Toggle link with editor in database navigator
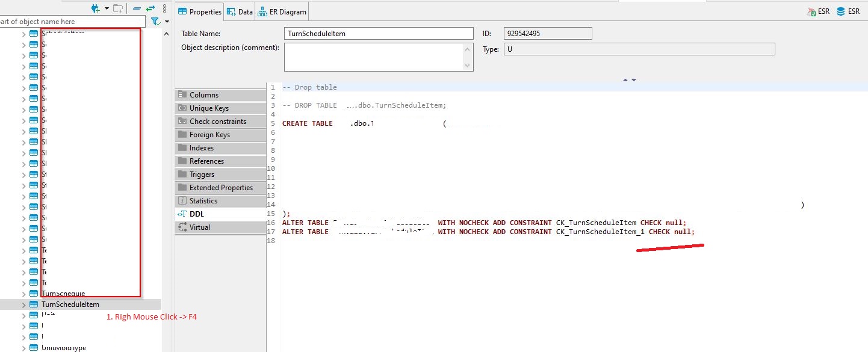Screen dimensions: 868x352 point(150,8)
